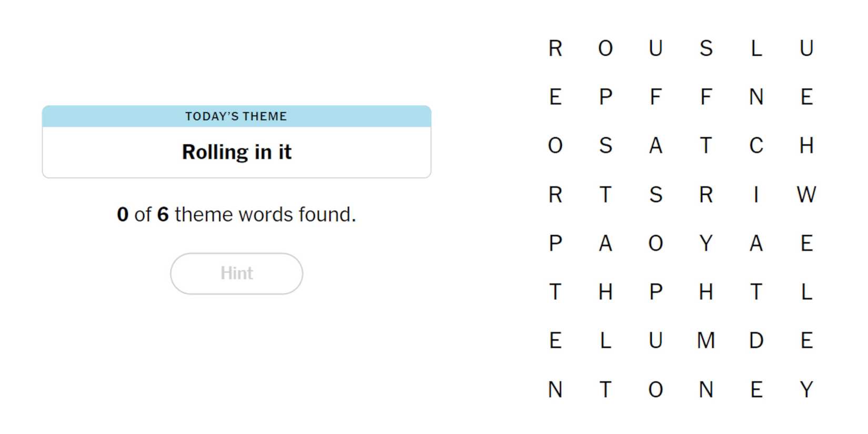This screenshot has height=434, width=868.
Task: Click the "0 of 6 theme words found" text
Action: (236, 215)
